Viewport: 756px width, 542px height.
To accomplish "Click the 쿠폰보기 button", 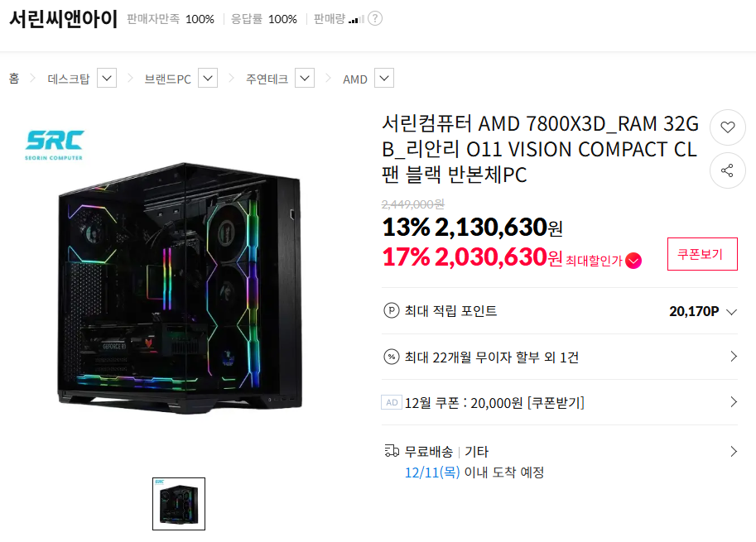I will click(x=702, y=254).
